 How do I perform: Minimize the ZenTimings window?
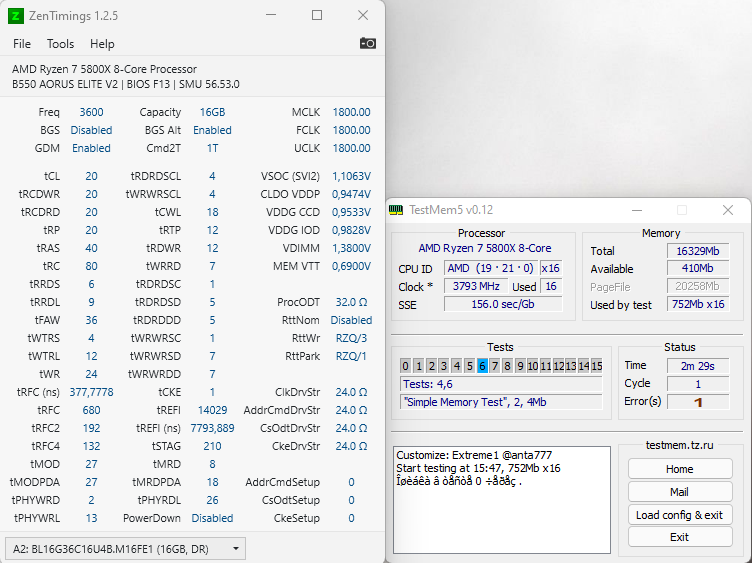(271, 15)
